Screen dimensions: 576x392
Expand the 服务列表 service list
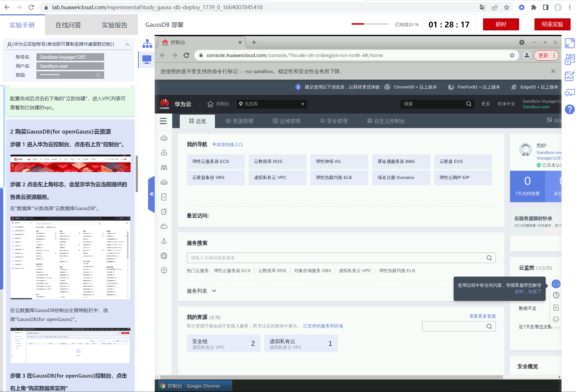[201, 291]
